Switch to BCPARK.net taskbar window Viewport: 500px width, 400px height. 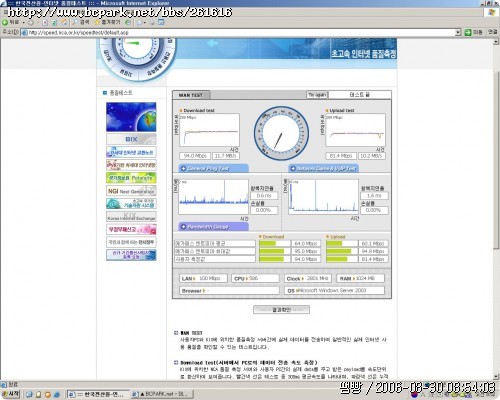coord(163,394)
